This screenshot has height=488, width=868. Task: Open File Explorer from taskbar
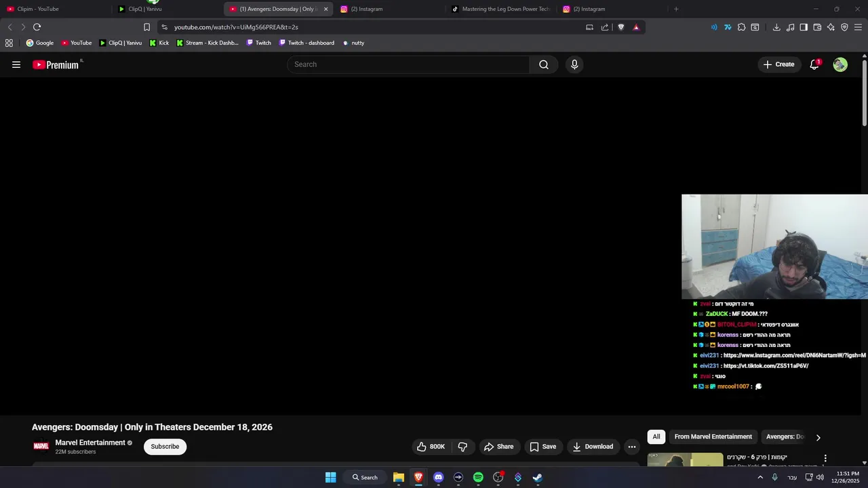(x=399, y=477)
